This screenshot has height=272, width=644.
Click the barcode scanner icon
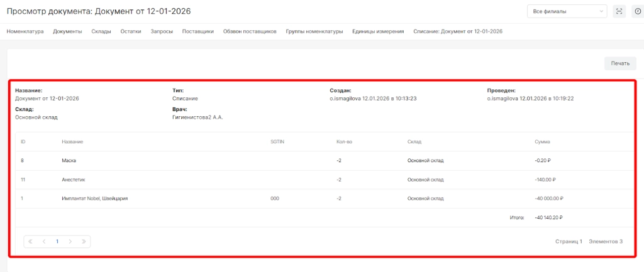(x=619, y=11)
